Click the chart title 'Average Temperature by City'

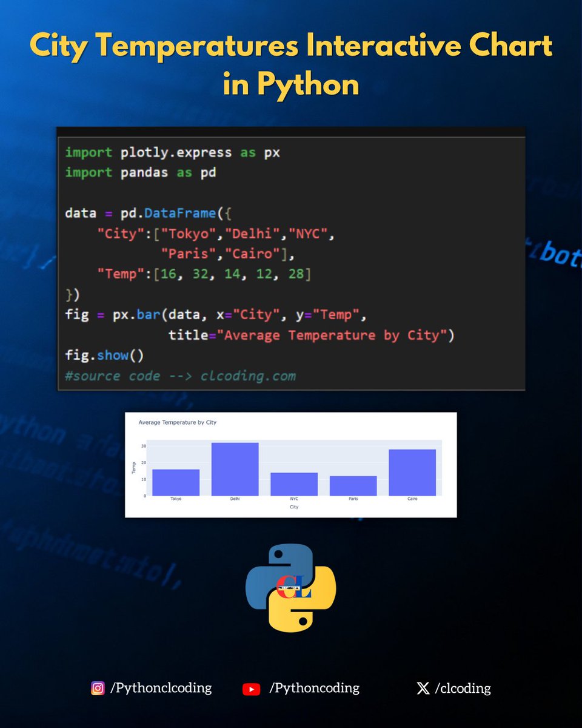[178, 422]
